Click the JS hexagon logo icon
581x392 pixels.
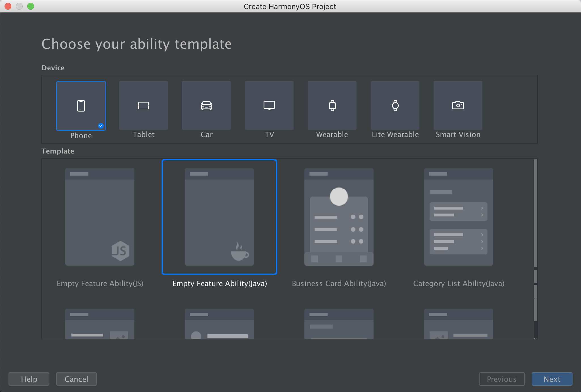point(120,251)
